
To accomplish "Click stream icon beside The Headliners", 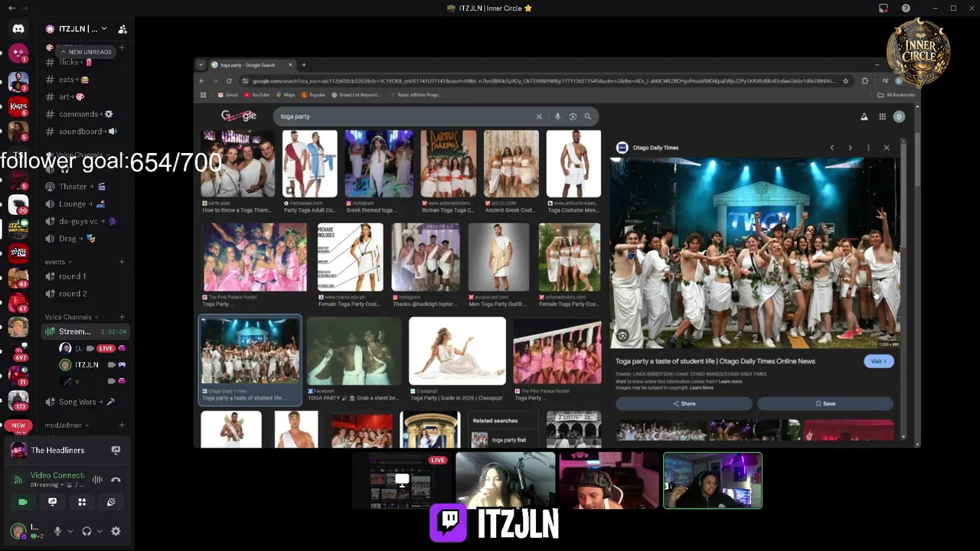I will click(x=116, y=450).
